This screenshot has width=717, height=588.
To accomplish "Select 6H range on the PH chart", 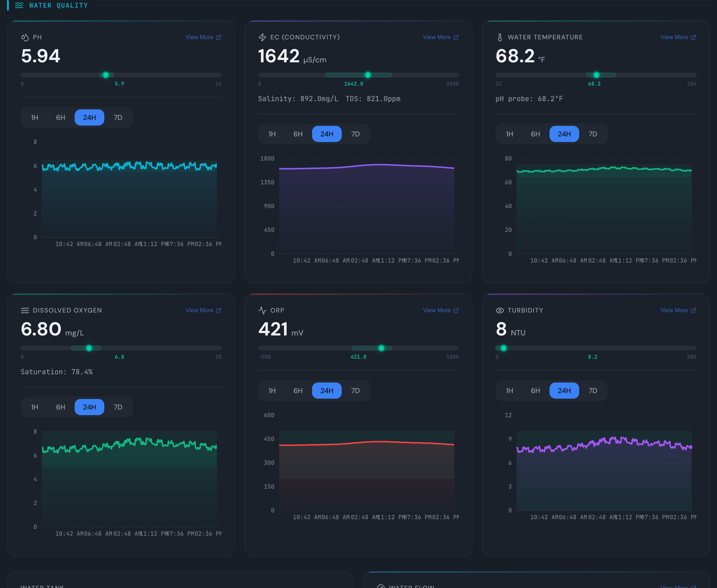I will coord(61,118).
